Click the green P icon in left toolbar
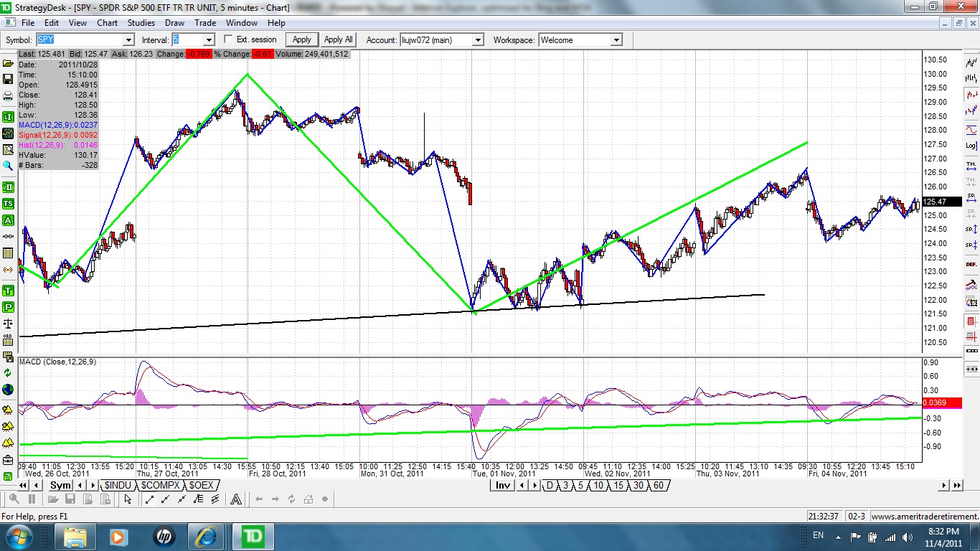The width and height of the screenshot is (980, 551). coord(8,307)
